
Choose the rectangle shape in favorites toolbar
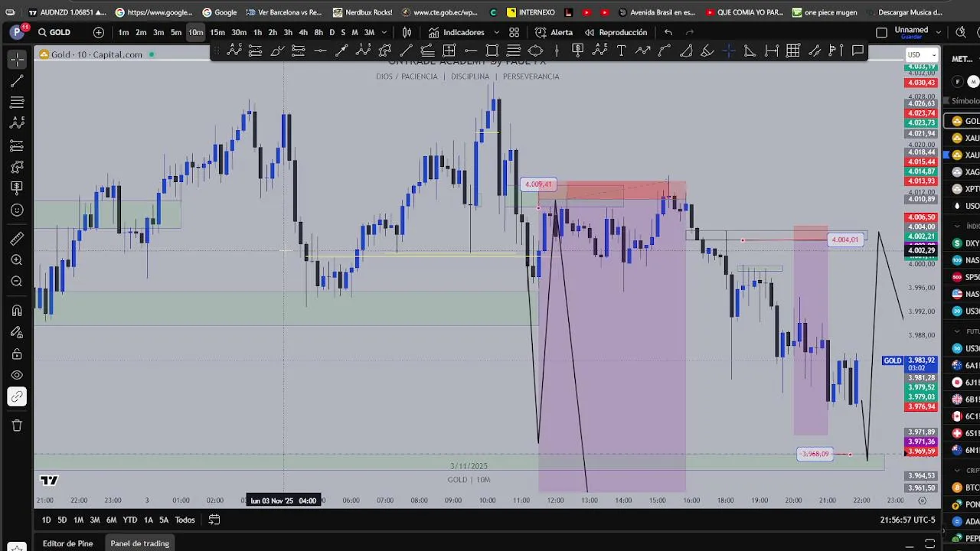(492, 51)
